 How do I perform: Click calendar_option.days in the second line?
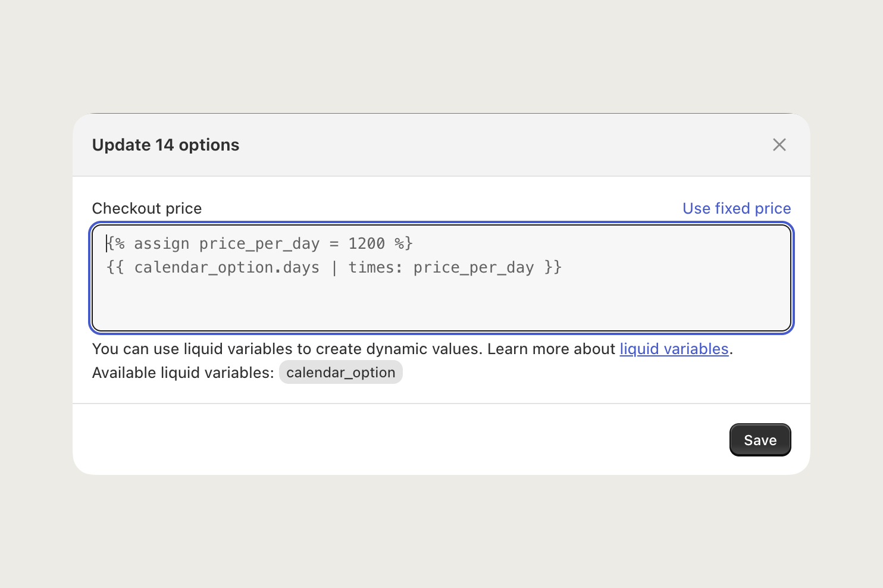tap(227, 267)
